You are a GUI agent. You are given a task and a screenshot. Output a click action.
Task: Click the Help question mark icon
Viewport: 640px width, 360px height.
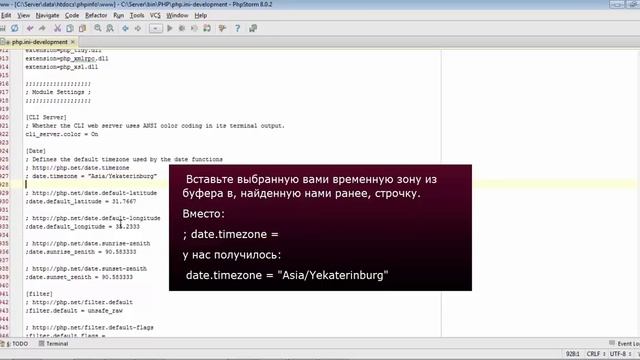238,28
